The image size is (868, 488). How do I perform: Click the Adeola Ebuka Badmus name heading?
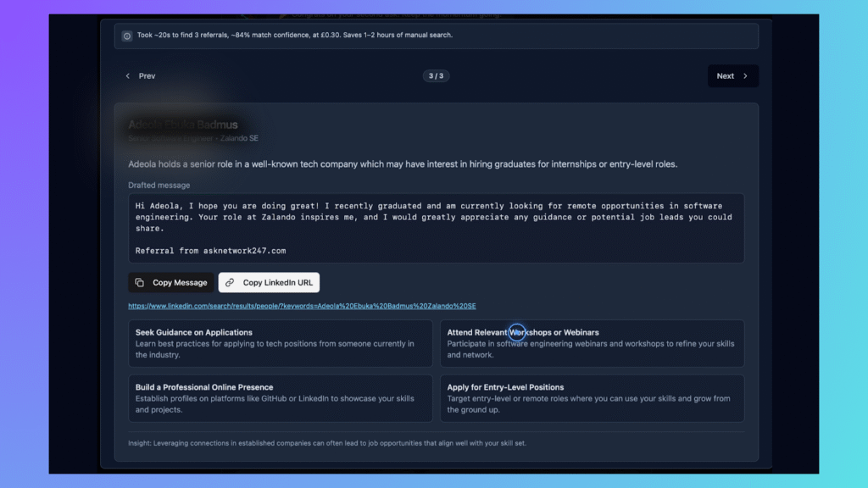point(183,125)
